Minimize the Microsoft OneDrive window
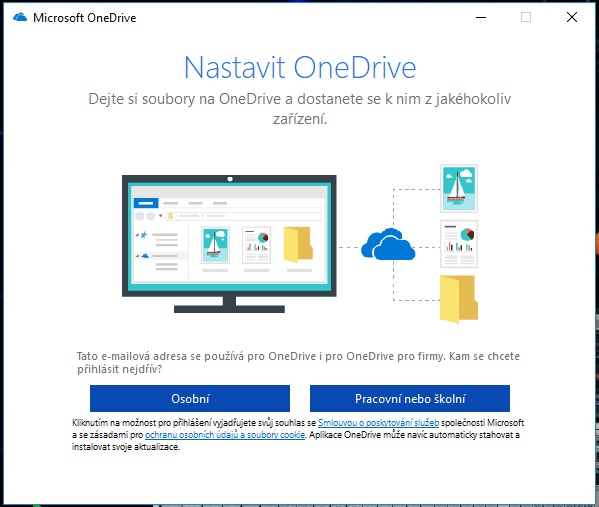Image resolution: width=599 pixels, height=507 pixels. click(x=481, y=17)
